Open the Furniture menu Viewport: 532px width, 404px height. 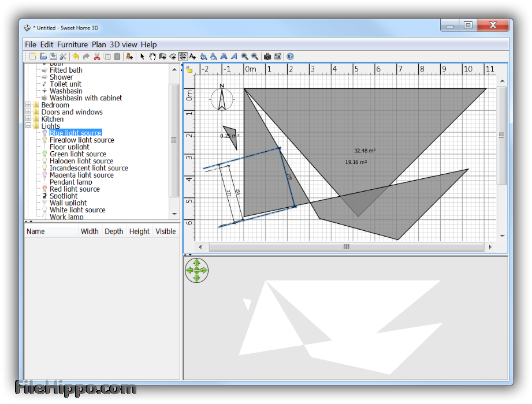coord(73,45)
